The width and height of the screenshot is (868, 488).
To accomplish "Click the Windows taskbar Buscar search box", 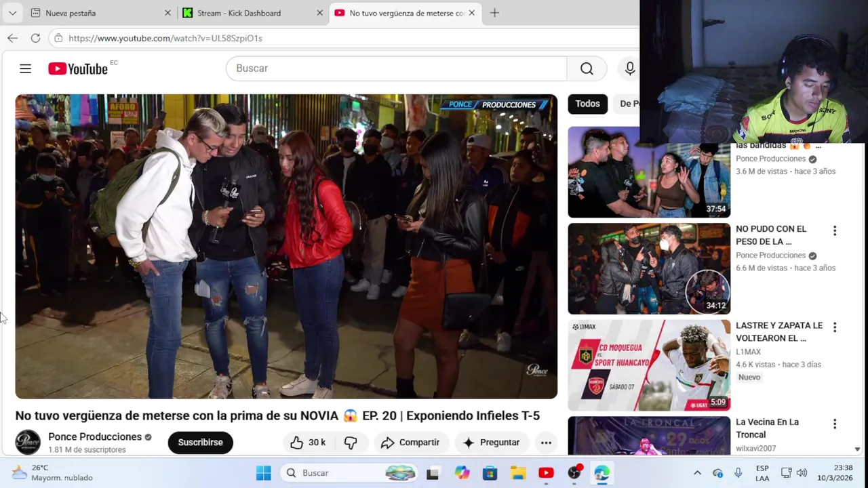I will tap(350, 473).
